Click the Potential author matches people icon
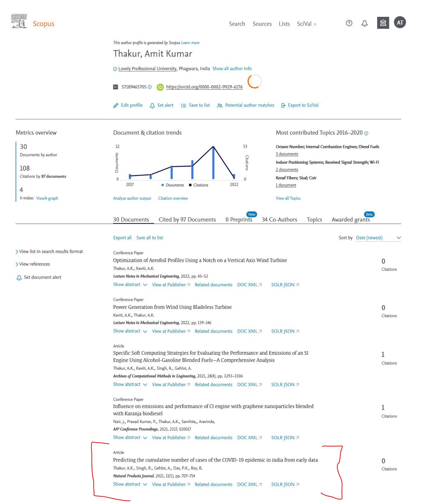The width and height of the screenshot is (421, 504). [x=220, y=105]
